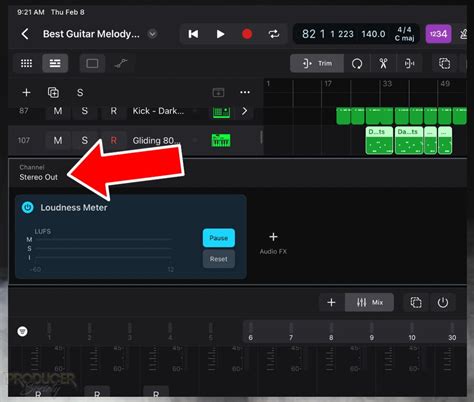Select the Trim tool
Image resolution: width=474 pixels, height=402 pixels.
317,63
